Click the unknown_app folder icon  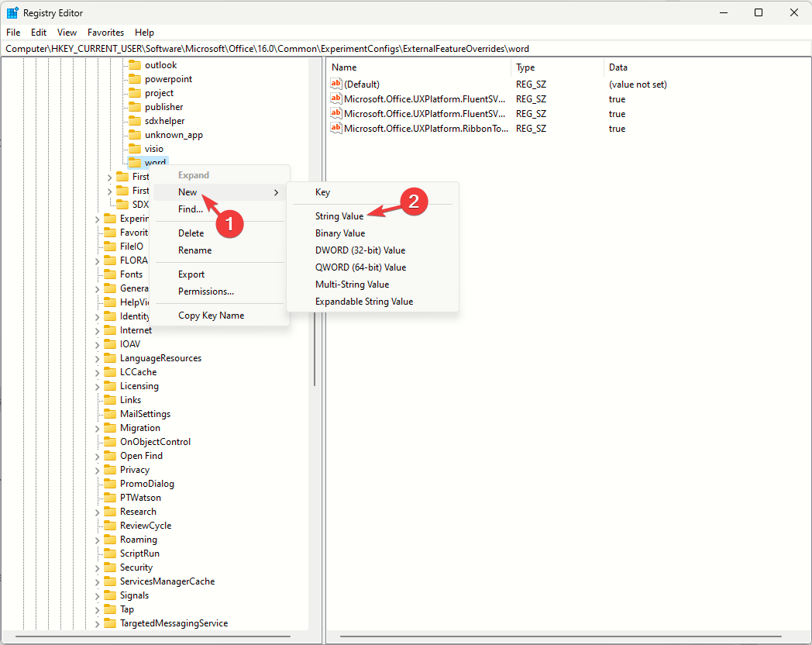[x=135, y=135]
